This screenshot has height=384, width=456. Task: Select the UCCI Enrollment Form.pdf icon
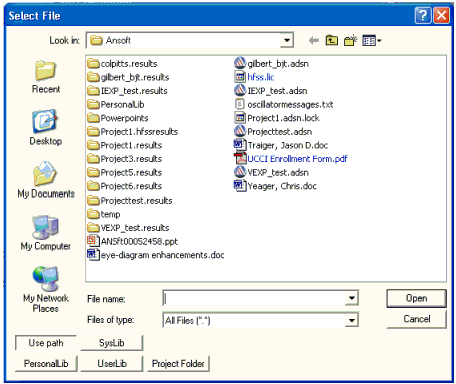[240, 159]
